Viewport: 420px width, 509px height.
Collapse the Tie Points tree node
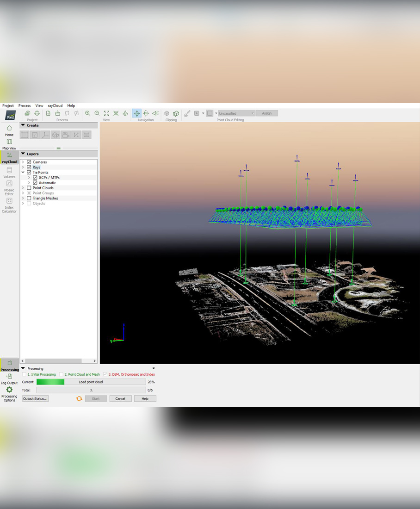coord(23,173)
